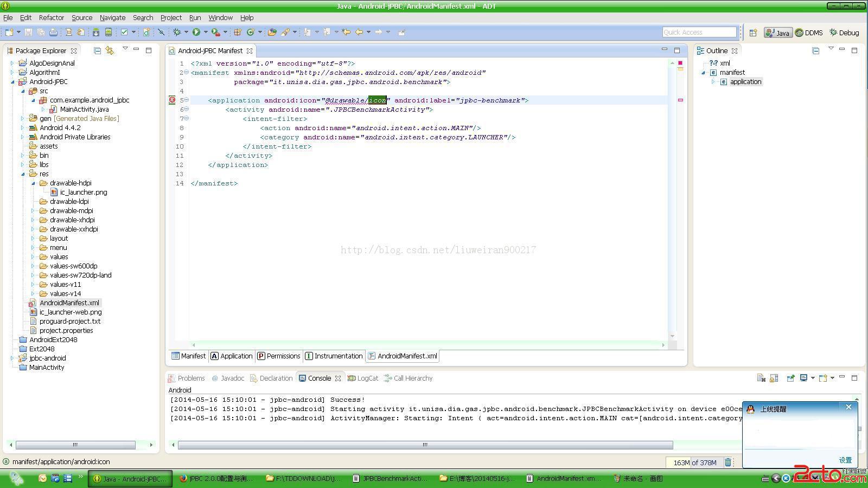Open the Refactor menu

51,17
